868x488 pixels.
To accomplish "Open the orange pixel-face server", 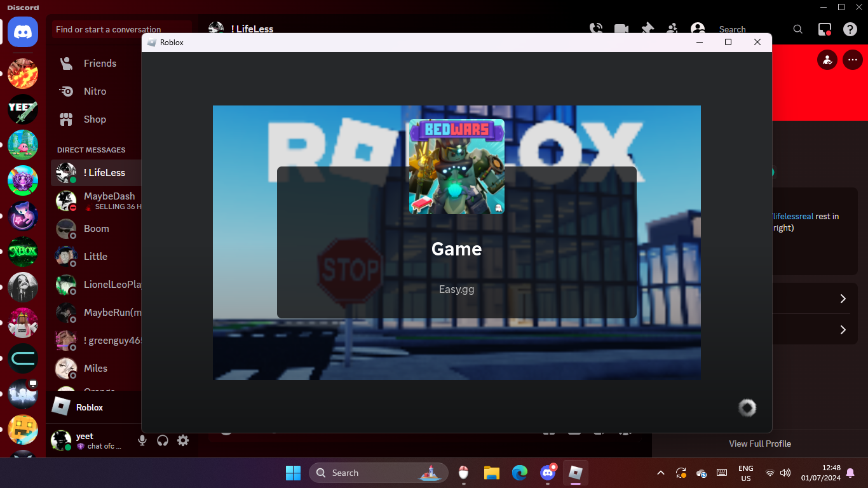I will 23,430.
